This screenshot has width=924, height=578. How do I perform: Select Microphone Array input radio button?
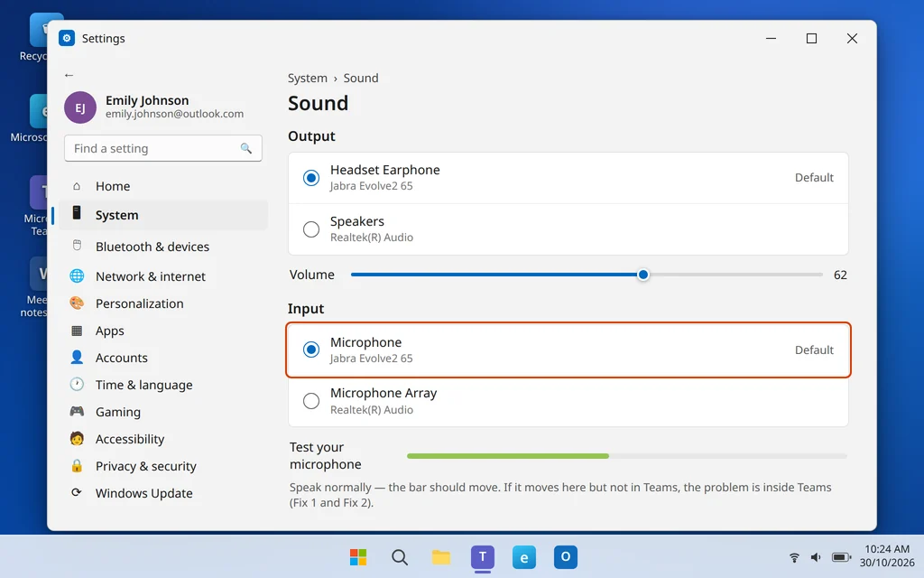[x=311, y=401]
